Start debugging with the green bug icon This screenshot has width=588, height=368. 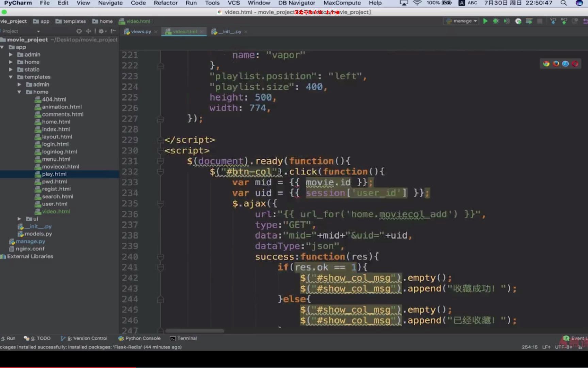click(496, 21)
